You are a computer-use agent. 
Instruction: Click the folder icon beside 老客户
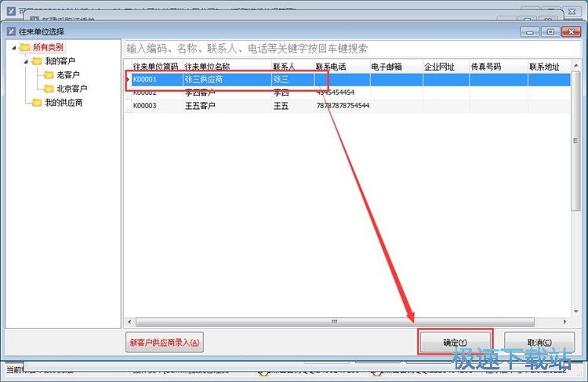coord(49,75)
